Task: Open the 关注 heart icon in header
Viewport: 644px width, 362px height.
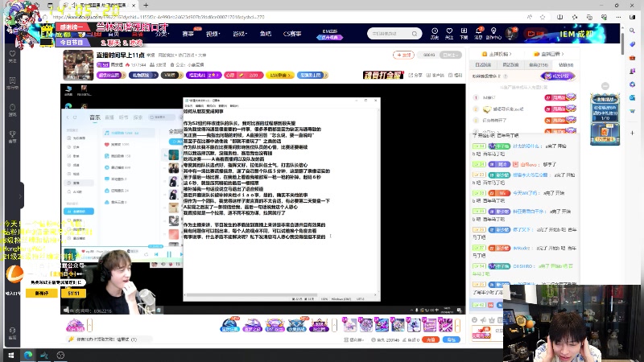Action: 449,33
